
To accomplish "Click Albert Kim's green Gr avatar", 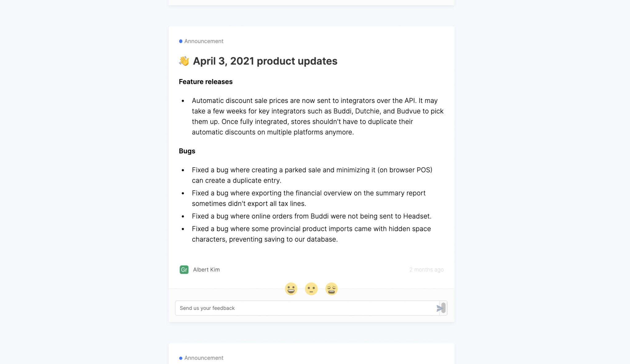I will click(184, 269).
